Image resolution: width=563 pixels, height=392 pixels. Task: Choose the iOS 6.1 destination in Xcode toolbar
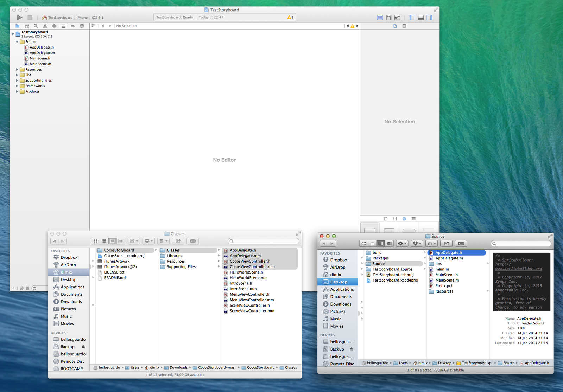coord(97,18)
